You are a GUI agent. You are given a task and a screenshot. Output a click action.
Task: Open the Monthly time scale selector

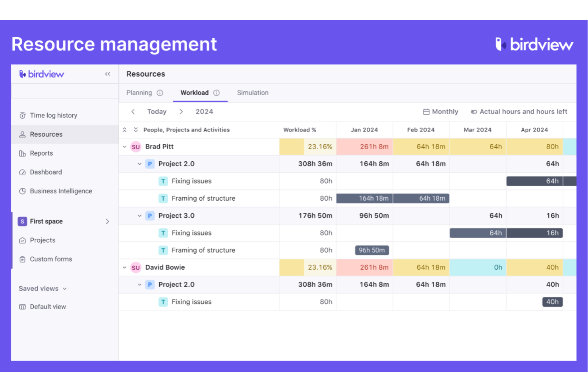pos(440,112)
